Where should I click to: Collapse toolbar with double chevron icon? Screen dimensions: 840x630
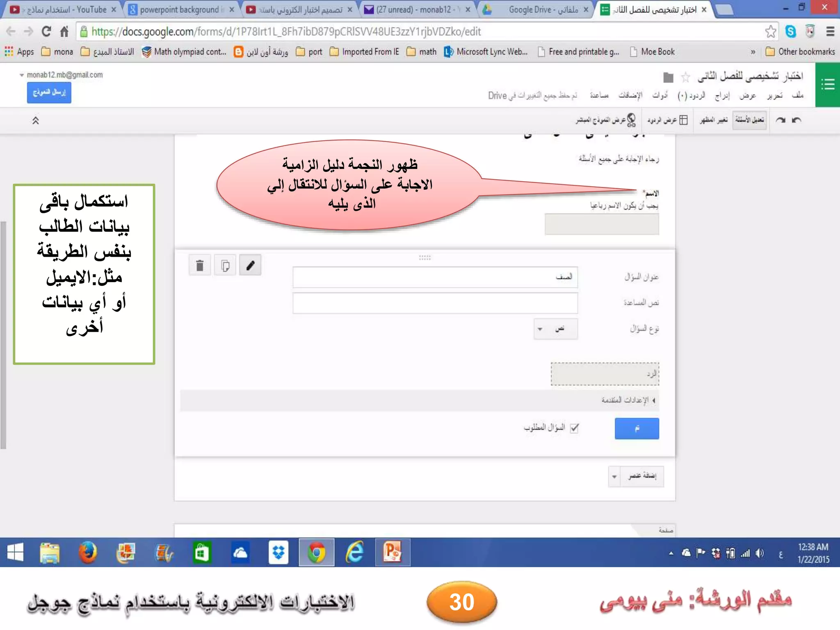(36, 121)
